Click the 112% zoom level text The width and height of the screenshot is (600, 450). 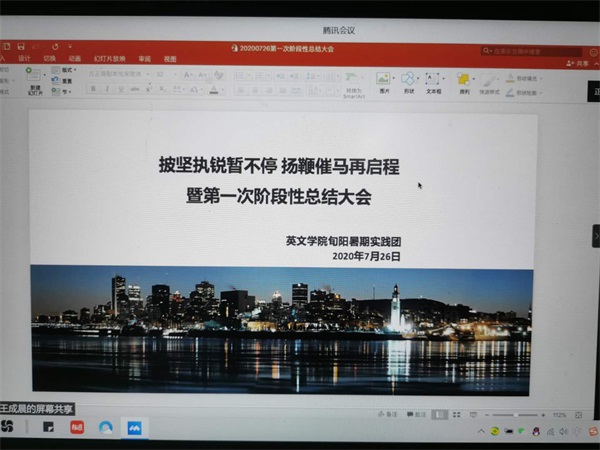click(559, 415)
